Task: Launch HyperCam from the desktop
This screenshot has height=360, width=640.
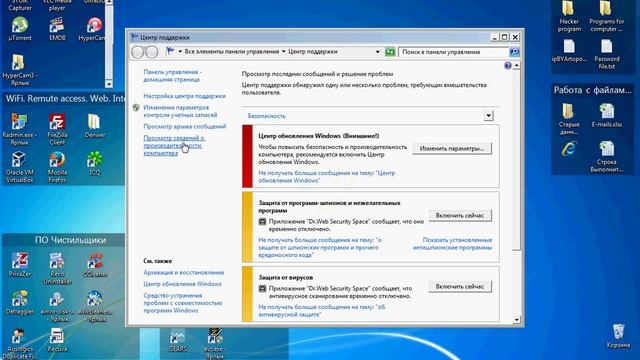Action: [x=93, y=29]
